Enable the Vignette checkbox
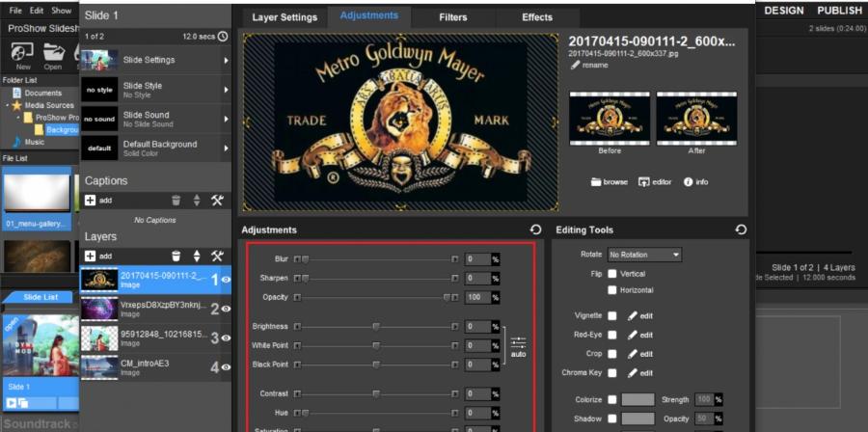This screenshot has width=868, height=432. [612, 316]
